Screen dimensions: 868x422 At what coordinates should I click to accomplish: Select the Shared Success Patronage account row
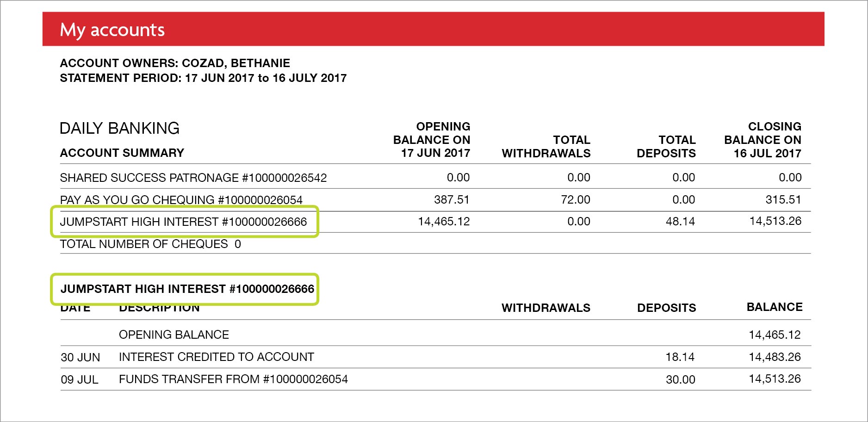(x=193, y=178)
